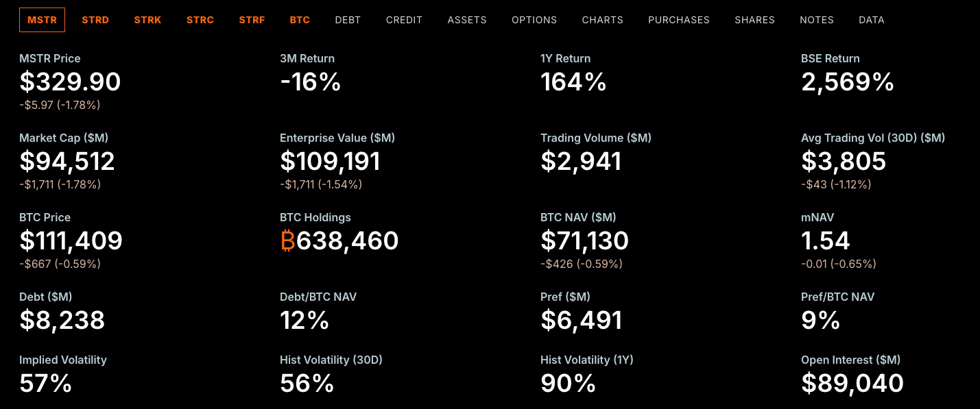Select the Market Cap figure $94,512
980x409 pixels.
coord(67,162)
